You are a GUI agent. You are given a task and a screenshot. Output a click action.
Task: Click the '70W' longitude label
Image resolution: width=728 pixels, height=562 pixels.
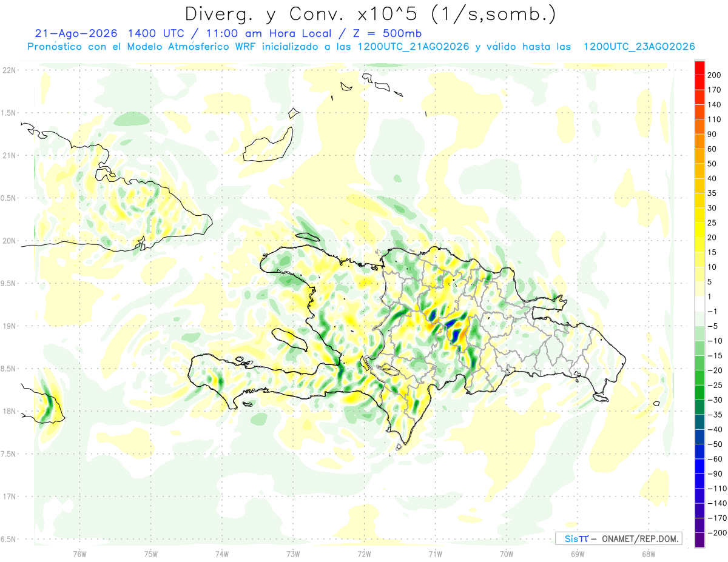[x=506, y=554]
